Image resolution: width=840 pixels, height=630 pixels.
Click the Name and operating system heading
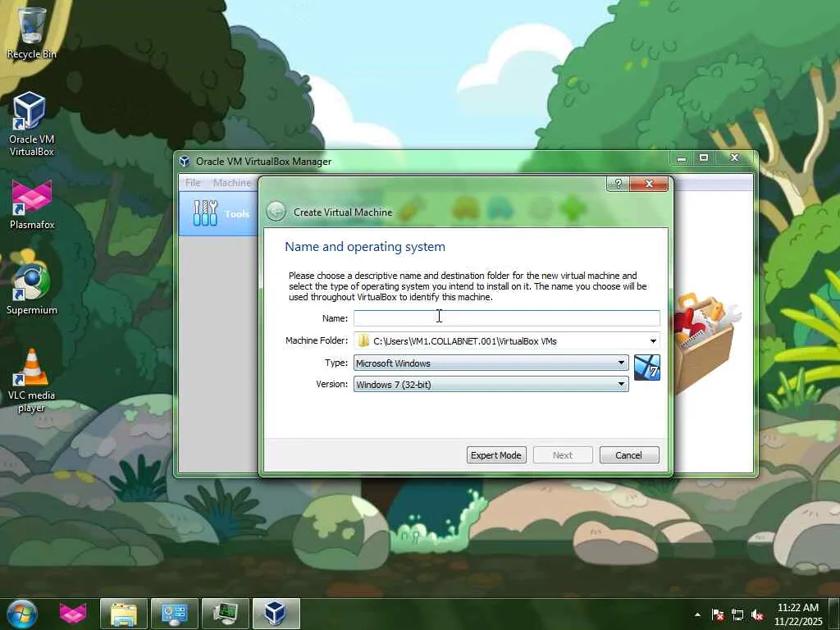(365, 246)
